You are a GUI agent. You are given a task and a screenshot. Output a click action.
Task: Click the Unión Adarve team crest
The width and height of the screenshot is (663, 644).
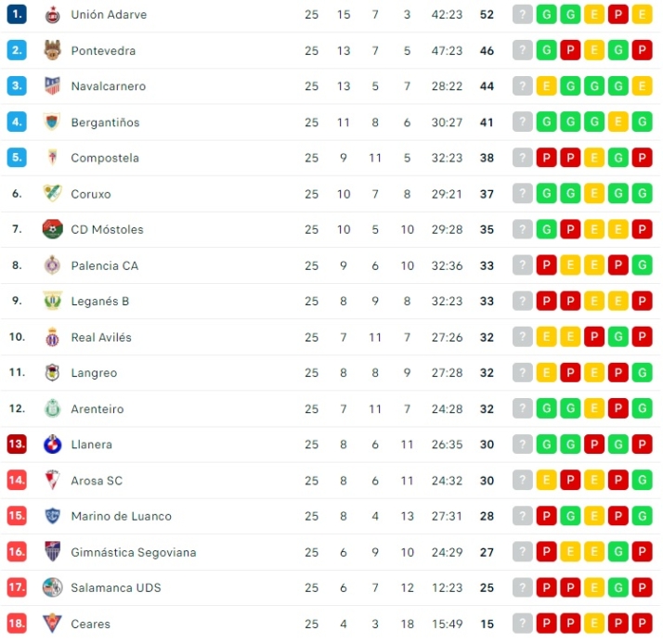tap(52, 15)
